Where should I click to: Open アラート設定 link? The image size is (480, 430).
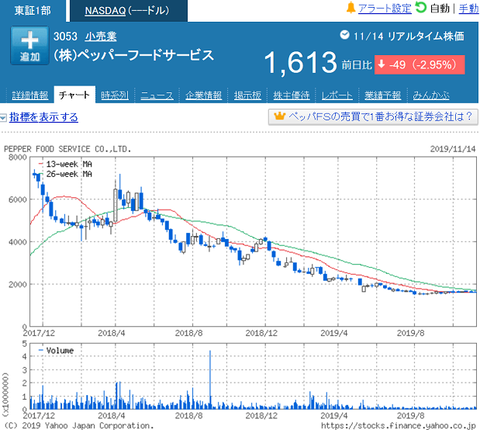click(x=385, y=8)
